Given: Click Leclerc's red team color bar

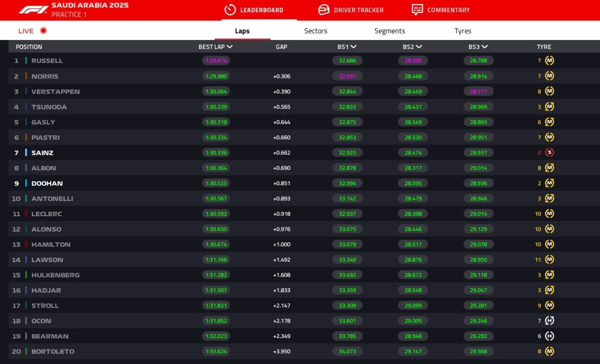Looking at the screenshot, I should tap(26, 214).
